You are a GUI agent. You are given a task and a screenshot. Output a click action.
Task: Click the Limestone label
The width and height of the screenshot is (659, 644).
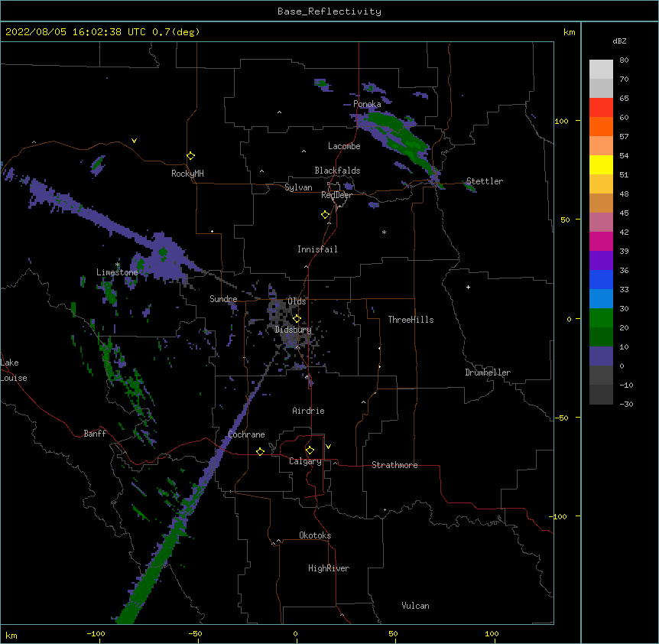pyautogui.click(x=117, y=272)
